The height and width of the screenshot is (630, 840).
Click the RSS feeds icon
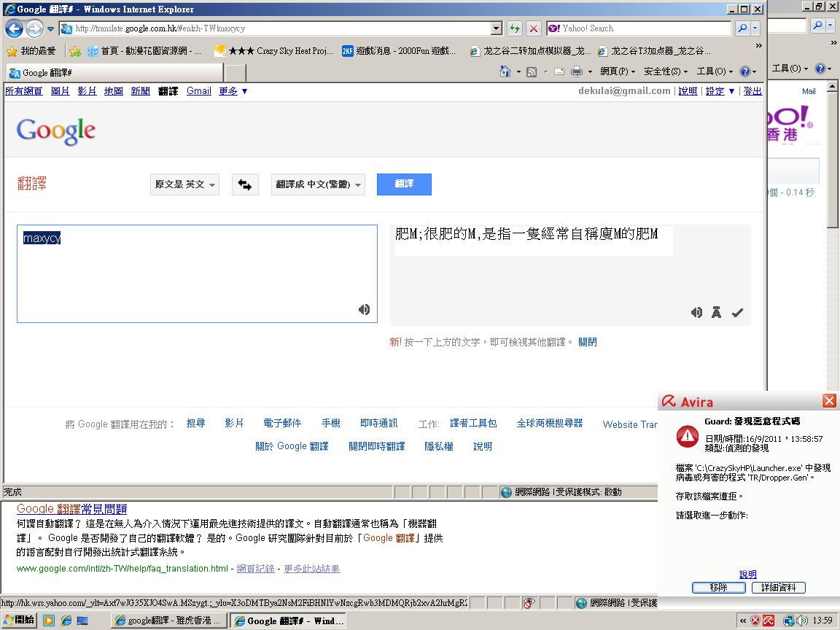532,71
